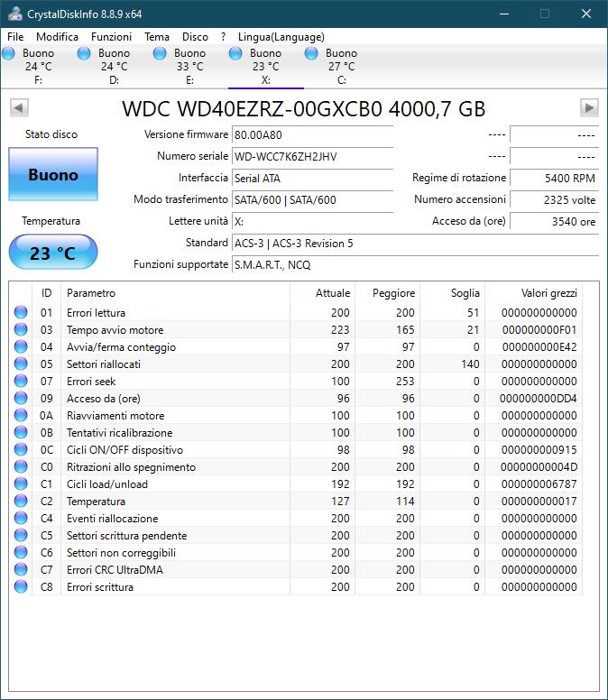Viewport: 608px width, 700px height.
Task: Open the Tema menu
Action: [157, 37]
